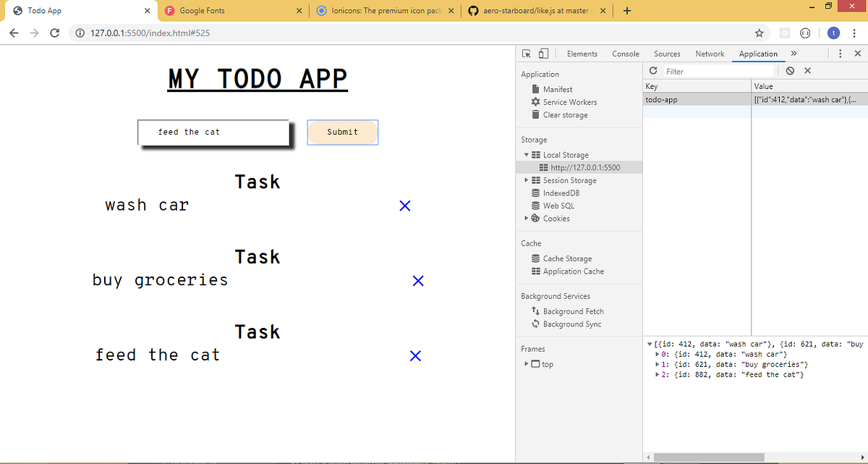The image size is (868, 464).
Task: Click the Submit button
Action: pyautogui.click(x=342, y=132)
